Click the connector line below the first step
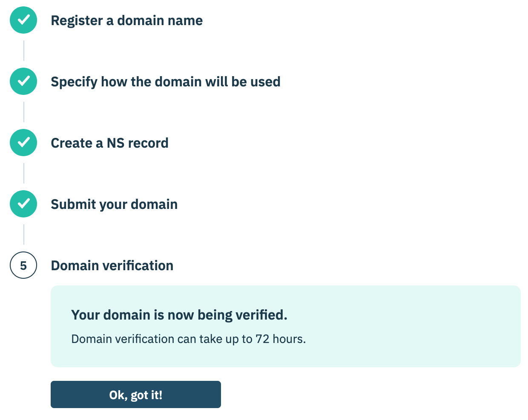 (24, 51)
